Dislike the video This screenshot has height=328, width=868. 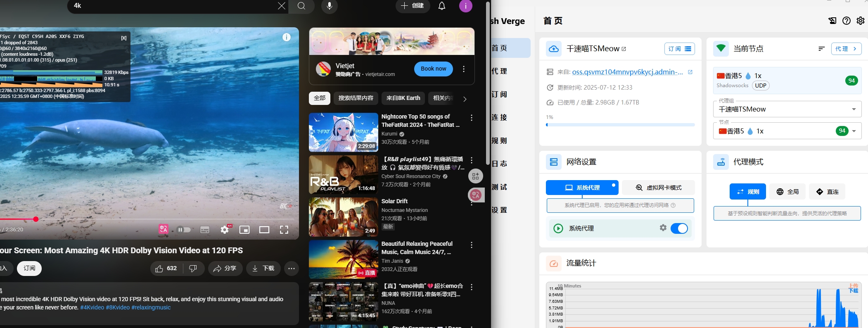(x=193, y=269)
